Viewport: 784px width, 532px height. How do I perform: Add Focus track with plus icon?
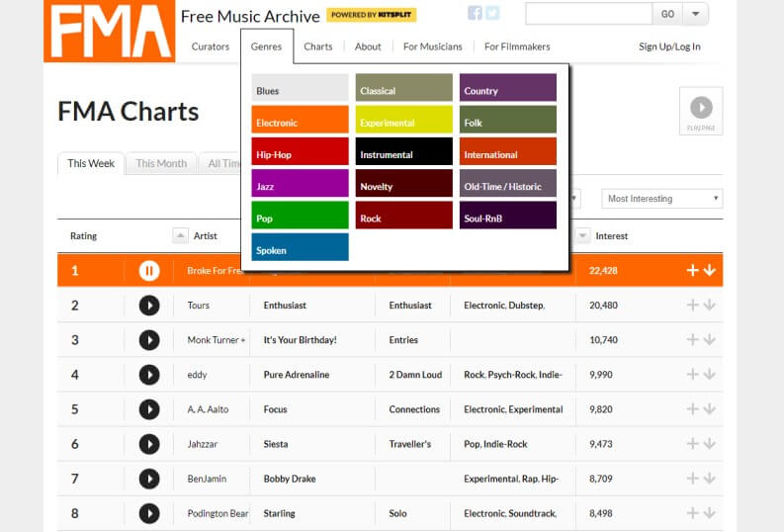(692, 409)
